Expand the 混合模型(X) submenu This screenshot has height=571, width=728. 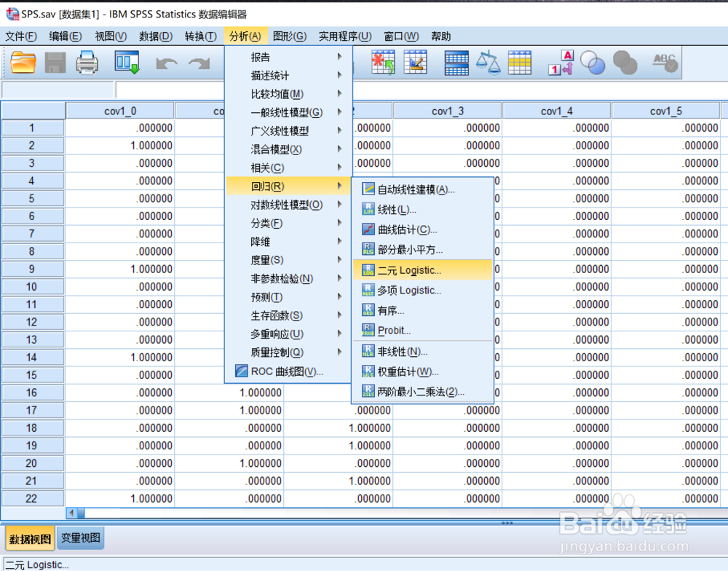[288, 149]
